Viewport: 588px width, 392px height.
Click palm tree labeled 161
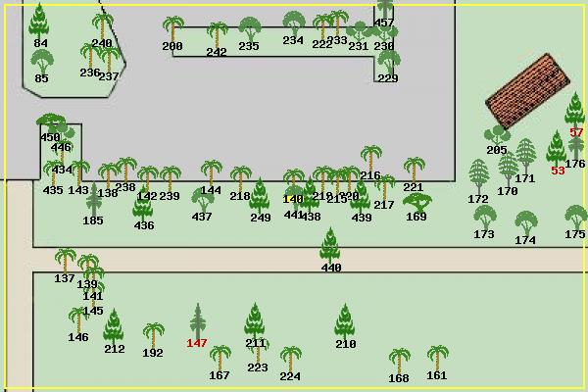(437, 357)
